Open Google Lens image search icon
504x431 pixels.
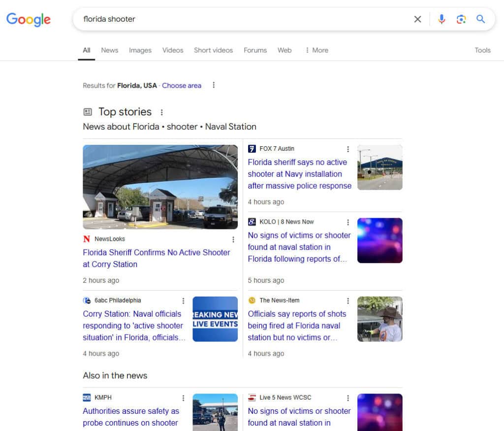pyautogui.click(x=461, y=19)
